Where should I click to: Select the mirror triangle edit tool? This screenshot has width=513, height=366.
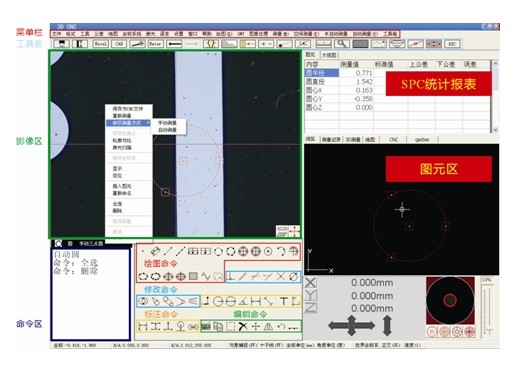point(268,327)
